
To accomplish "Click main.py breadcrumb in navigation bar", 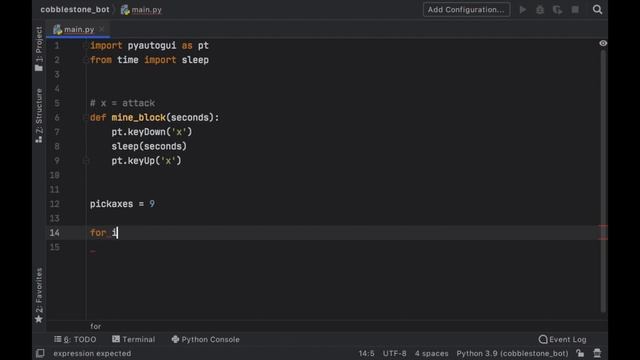I will 142,10.
